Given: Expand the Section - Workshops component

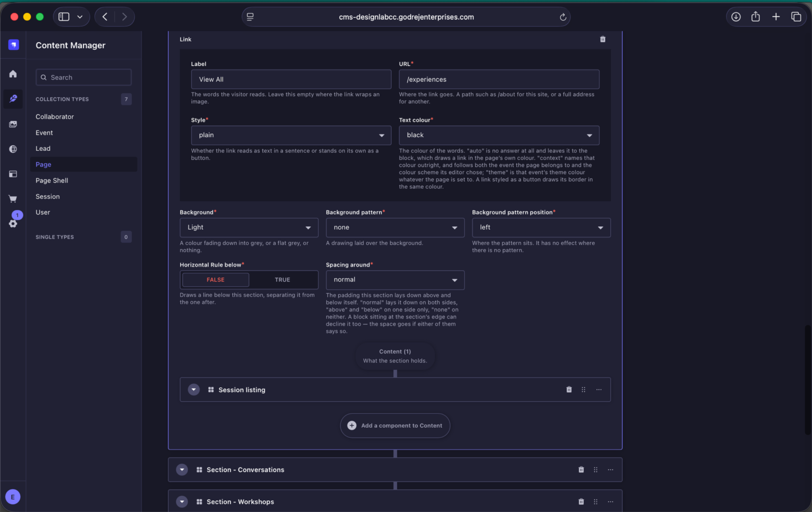Looking at the screenshot, I should (x=182, y=502).
